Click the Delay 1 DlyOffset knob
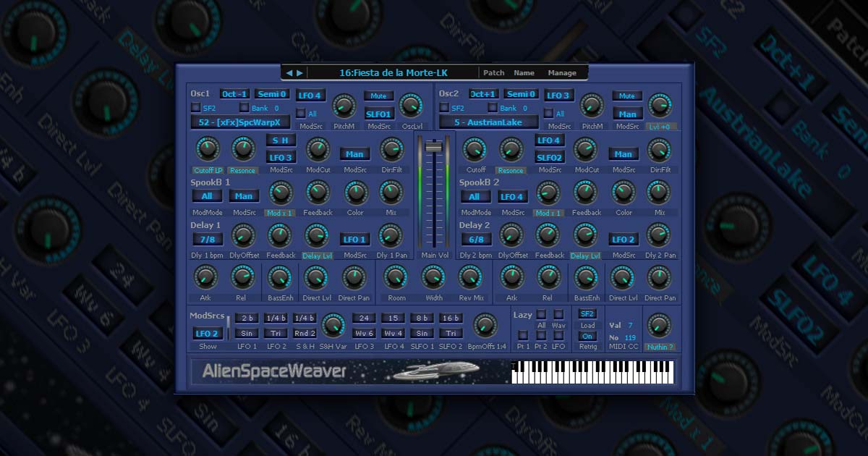868x456 pixels. pyautogui.click(x=244, y=235)
